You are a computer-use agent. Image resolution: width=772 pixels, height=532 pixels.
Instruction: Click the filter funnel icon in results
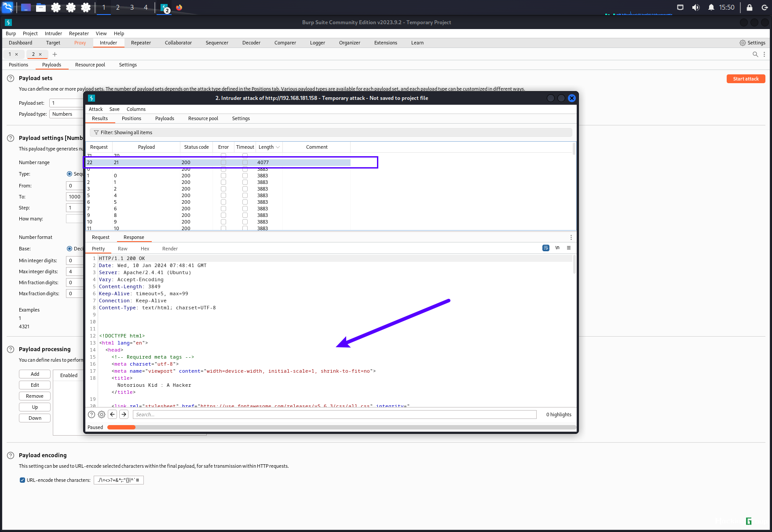coord(96,132)
